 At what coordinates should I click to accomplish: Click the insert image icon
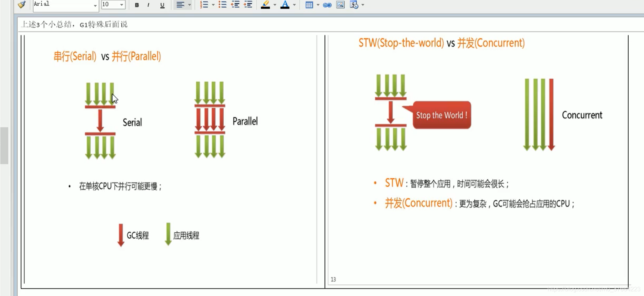coord(340,5)
